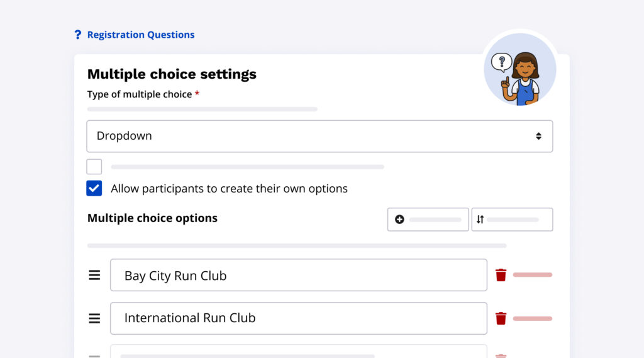Click the faded drag handle of third option
This screenshot has height=358, width=644.
(94, 355)
